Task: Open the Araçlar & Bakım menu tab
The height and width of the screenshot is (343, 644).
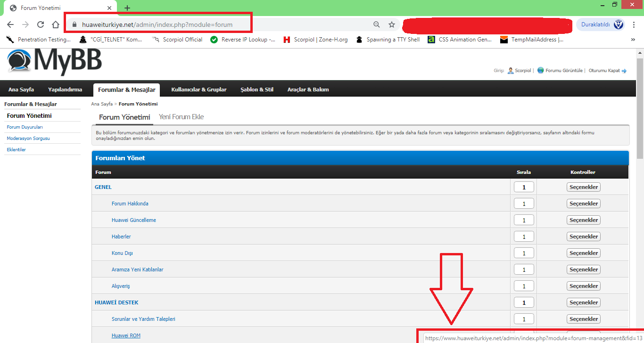Action: pyautogui.click(x=308, y=90)
